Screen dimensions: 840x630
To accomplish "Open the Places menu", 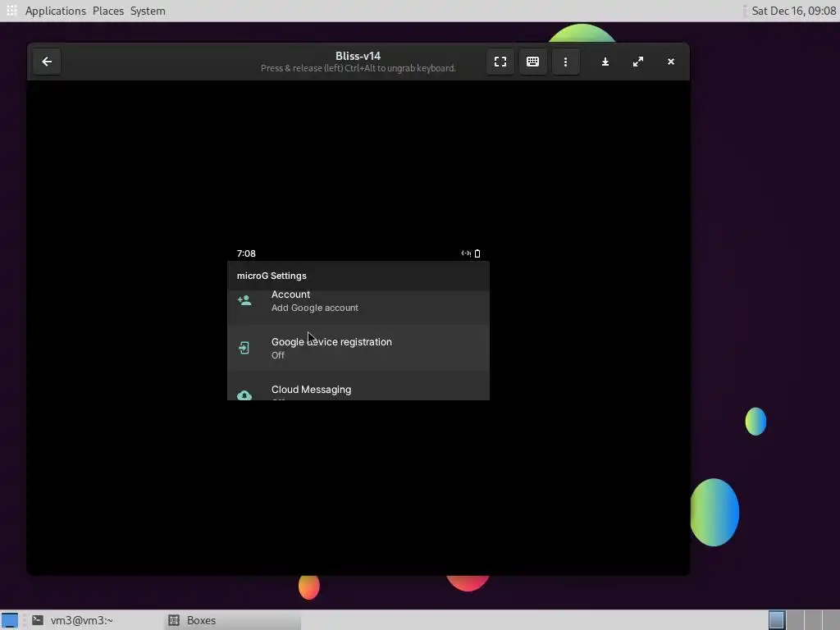I will [x=108, y=11].
